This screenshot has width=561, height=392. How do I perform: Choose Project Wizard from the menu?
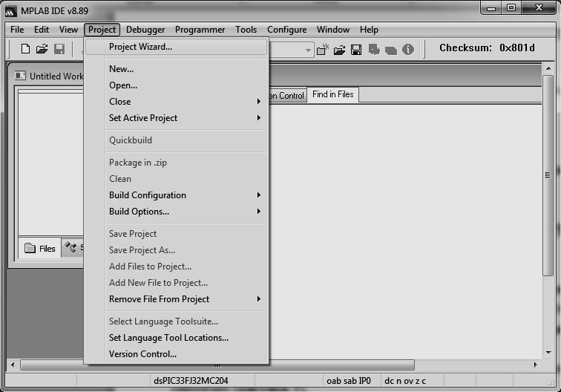click(177, 47)
